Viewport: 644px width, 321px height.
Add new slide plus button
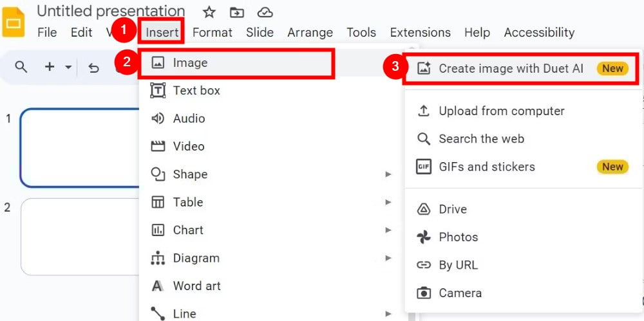pyautogui.click(x=50, y=66)
